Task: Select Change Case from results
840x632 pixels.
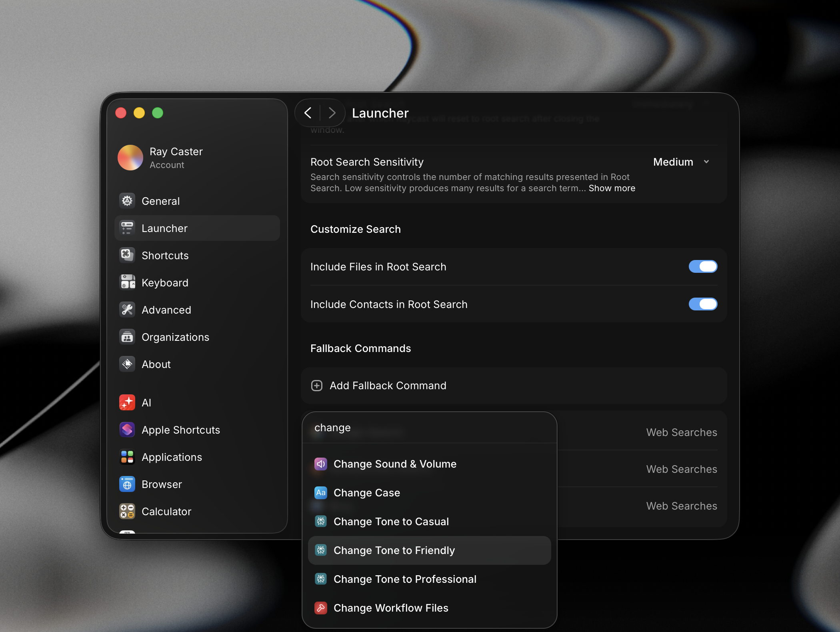Action: (x=430, y=493)
